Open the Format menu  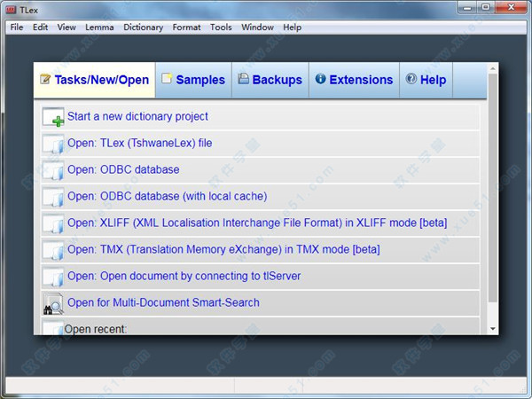click(186, 27)
